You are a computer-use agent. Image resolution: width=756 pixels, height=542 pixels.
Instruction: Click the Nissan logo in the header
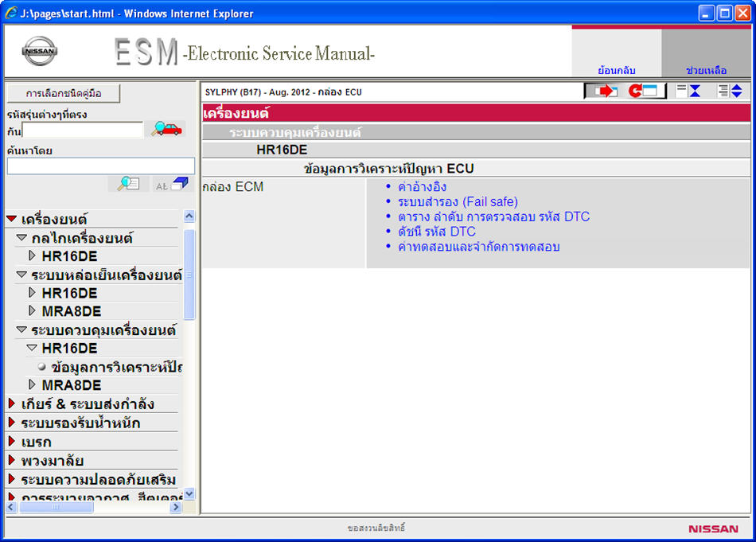pyautogui.click(x=40, y=51)
